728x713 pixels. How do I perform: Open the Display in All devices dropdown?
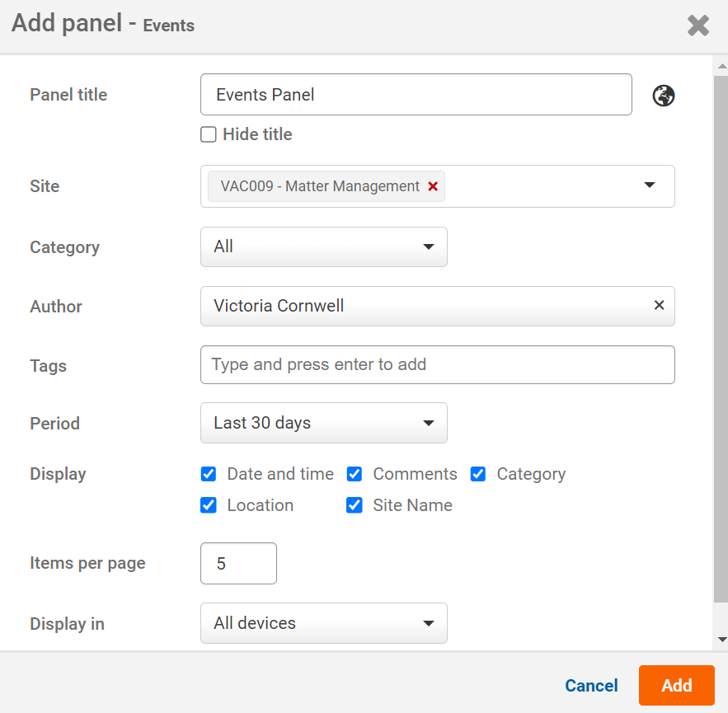coord(323,623)
